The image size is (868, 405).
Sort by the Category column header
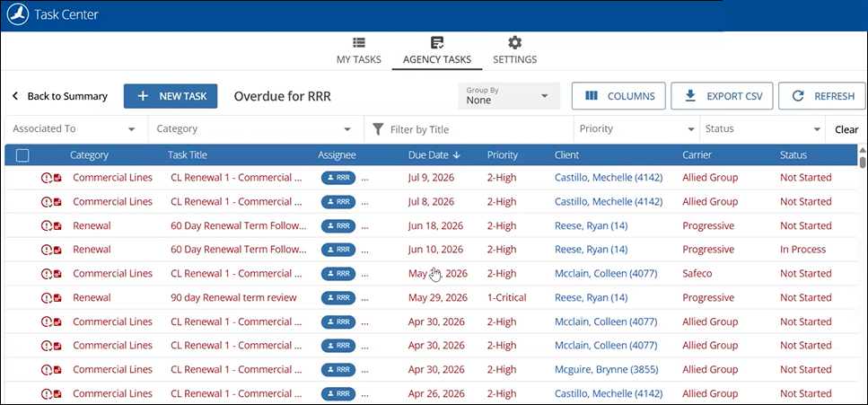click(x=89, y=155)
